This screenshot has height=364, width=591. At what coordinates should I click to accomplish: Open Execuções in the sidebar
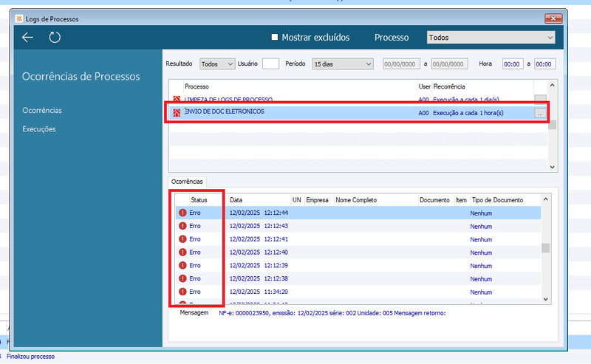pyautogui.click(x=39, y=129)
